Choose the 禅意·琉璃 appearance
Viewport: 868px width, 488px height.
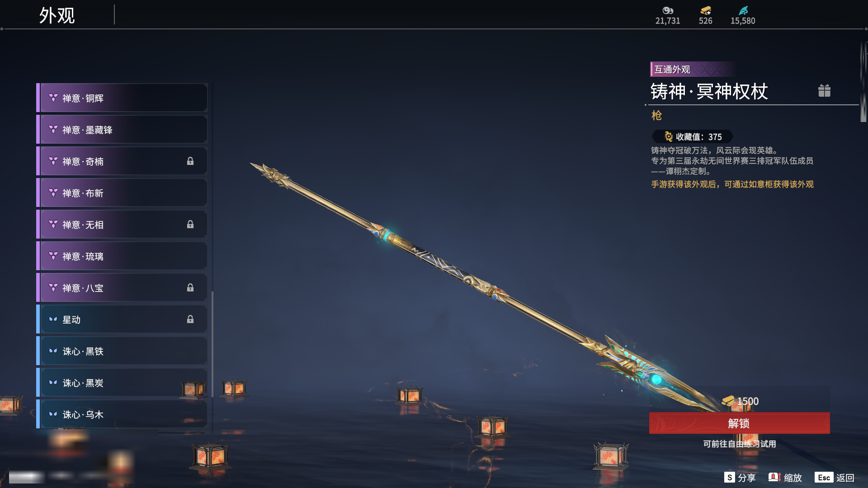click(122, 256)
